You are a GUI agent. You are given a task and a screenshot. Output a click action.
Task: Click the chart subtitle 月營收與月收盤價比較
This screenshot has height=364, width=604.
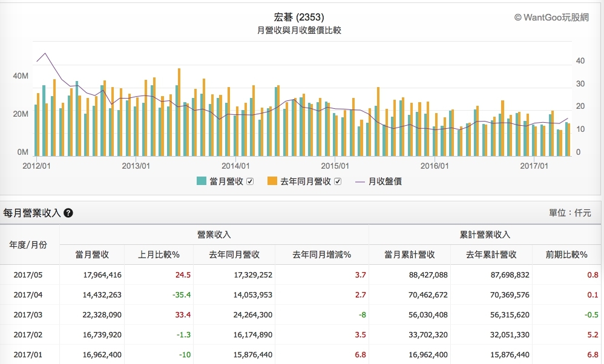point(299,30)
